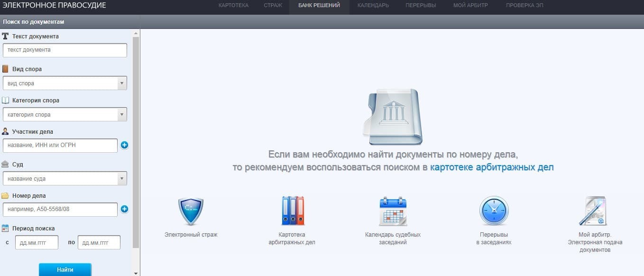Expand the Категория спора dropdown
This screenshot has height=276, width=644.
point(122,114)
